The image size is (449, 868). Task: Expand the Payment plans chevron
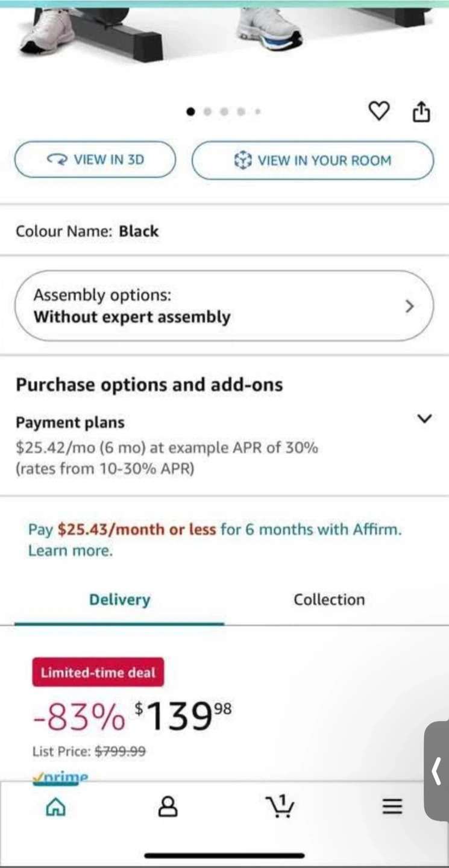pyautogui.click(x=424, y=418)
